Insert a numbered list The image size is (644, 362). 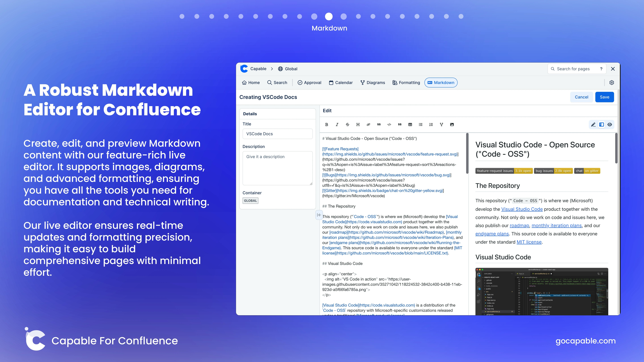point(431,124)
